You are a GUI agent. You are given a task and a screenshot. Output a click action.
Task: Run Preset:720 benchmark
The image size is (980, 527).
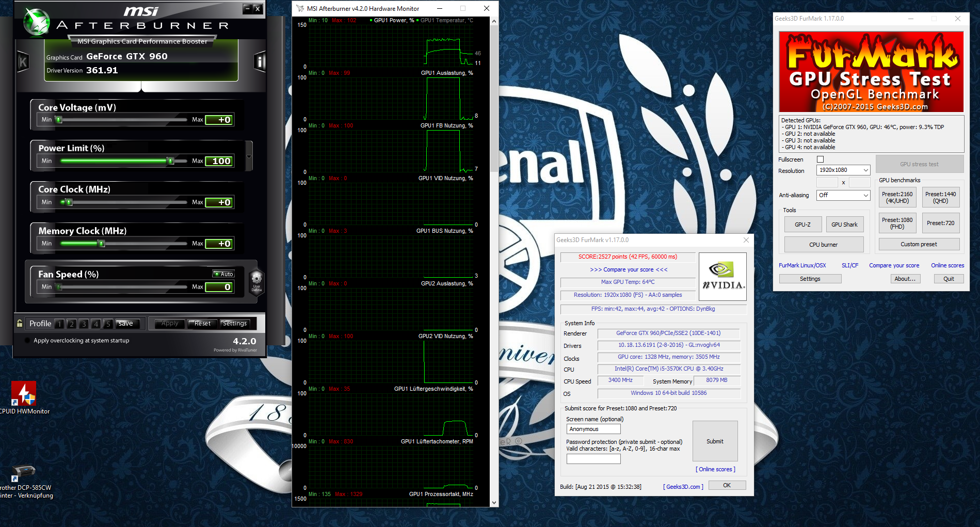[940, 223]
